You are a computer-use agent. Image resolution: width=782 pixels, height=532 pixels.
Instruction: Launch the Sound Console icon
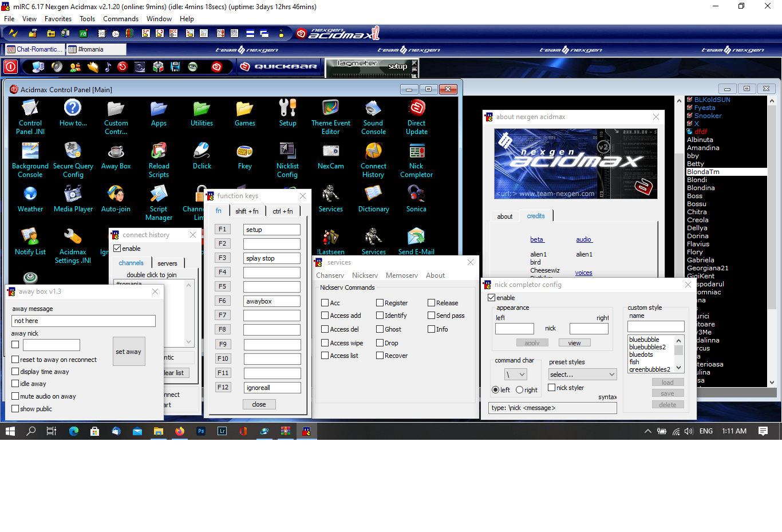[x=373, y=116]
